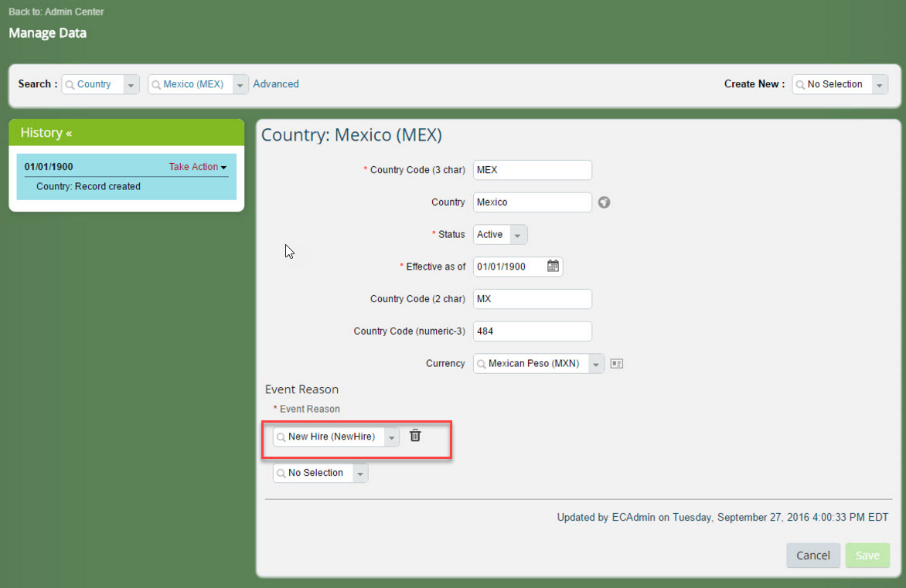Click the magnifier icon in Country search box
The width and height of the screenshot is (906, 588).
[70, 85]
